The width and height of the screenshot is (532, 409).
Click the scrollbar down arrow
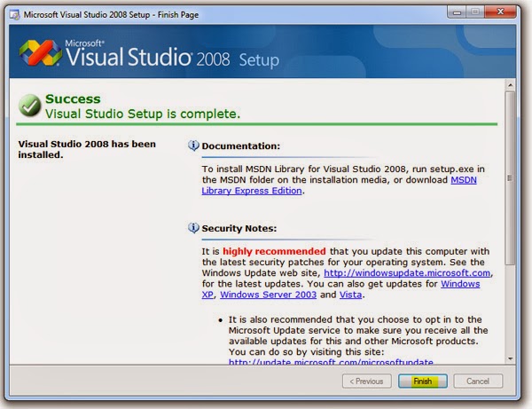pyautogui.click(x=510, y=358)
